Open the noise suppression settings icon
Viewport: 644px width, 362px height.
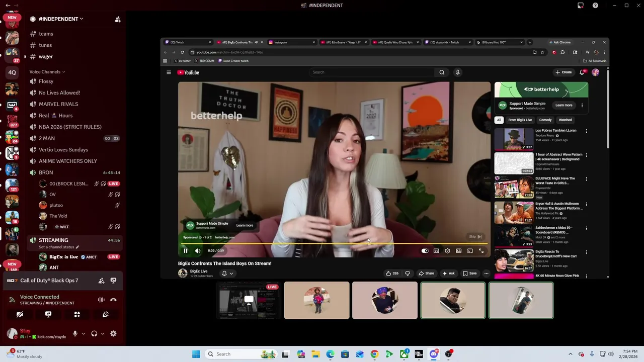click(x=101, y=300)
